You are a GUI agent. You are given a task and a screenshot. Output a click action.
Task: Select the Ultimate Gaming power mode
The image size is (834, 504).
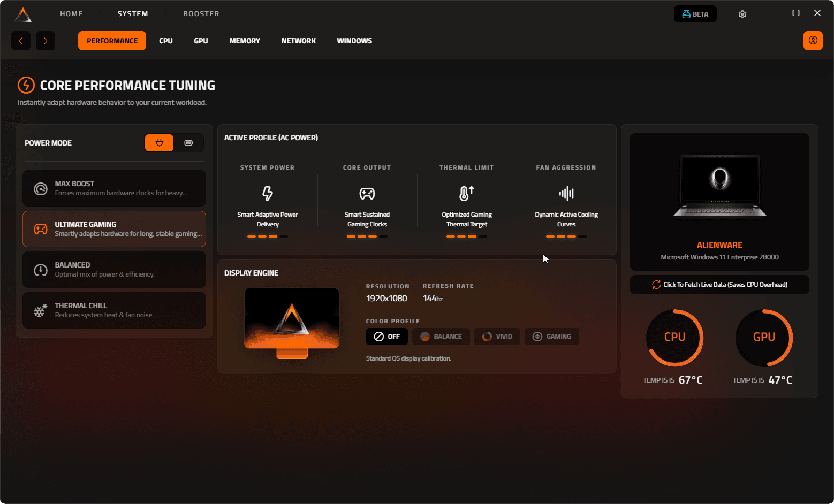pyautogui.click(x=114, y=229)
